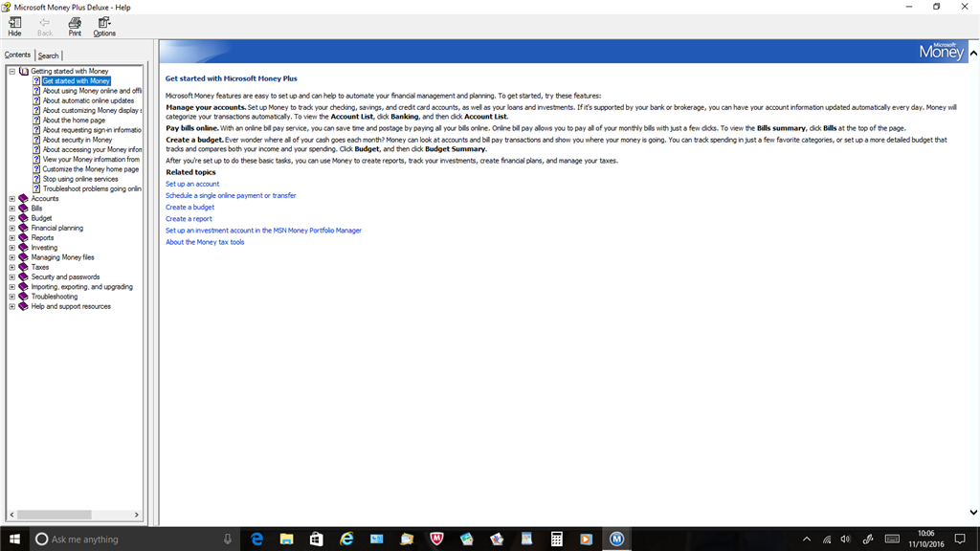Expand the Taxes book
The image size is (980, 551).
pos(11,268)
